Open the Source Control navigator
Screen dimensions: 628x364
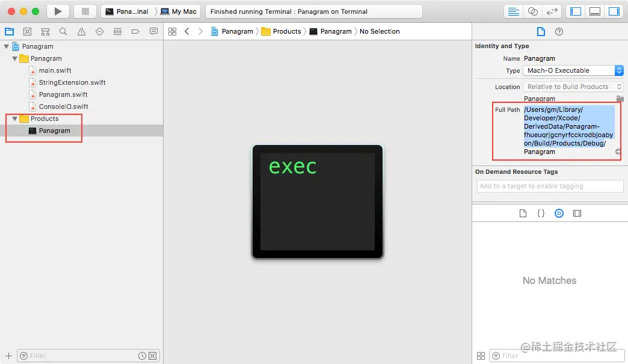[27, 32]
